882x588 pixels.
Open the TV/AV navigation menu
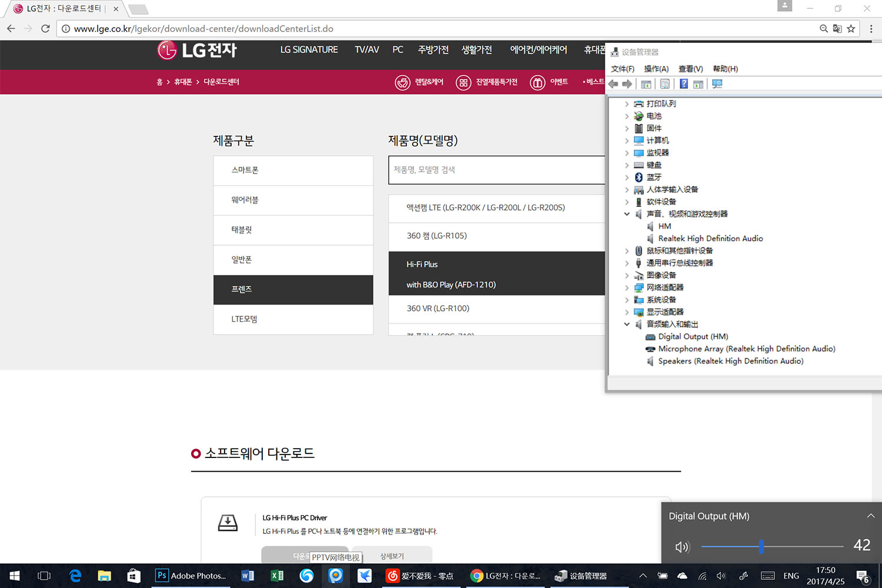pyautogui.click(x=367, y=50)
